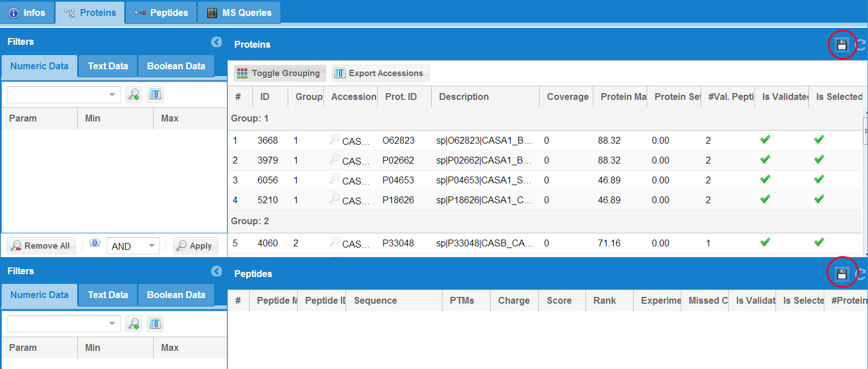Screen dimensions: 868x369
Task: Open the parameter dropdown in the upper Filters panel
Action: pyautogui.click(x=112, y=95)
